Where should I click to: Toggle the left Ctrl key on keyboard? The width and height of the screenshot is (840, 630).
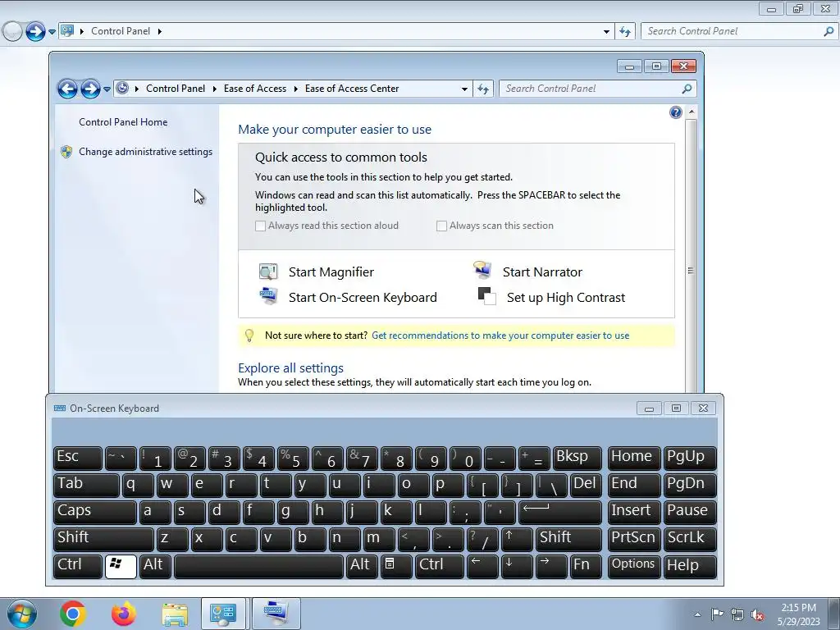(78, 566)
